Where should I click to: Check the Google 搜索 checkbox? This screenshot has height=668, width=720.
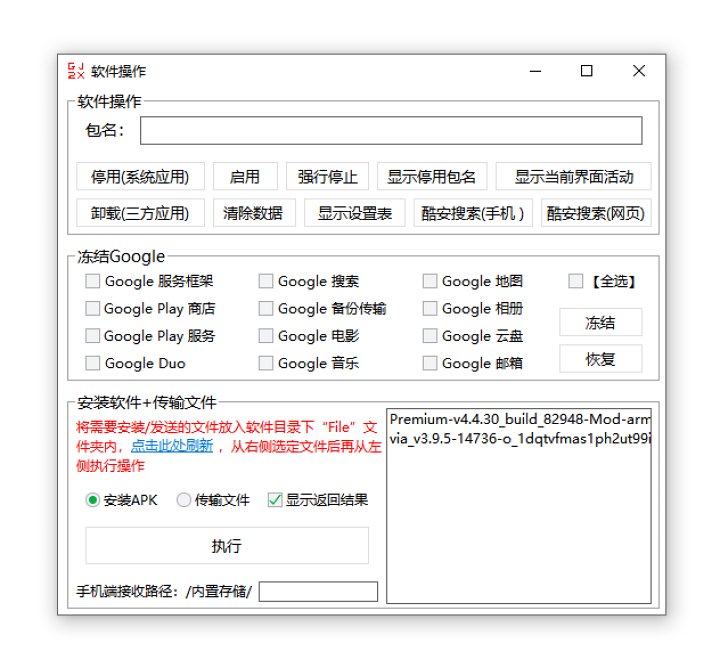[266, 281]
